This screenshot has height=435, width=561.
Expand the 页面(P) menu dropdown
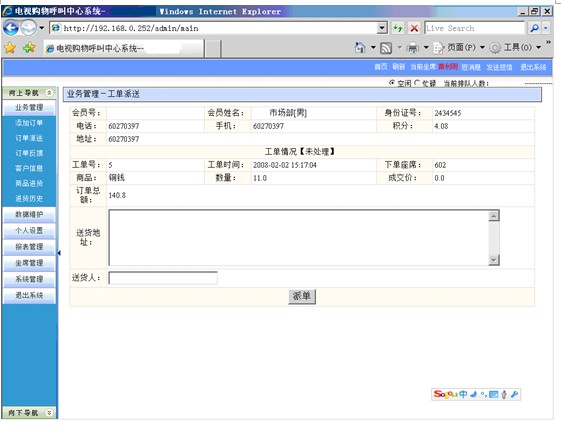(x=482, y=47)
